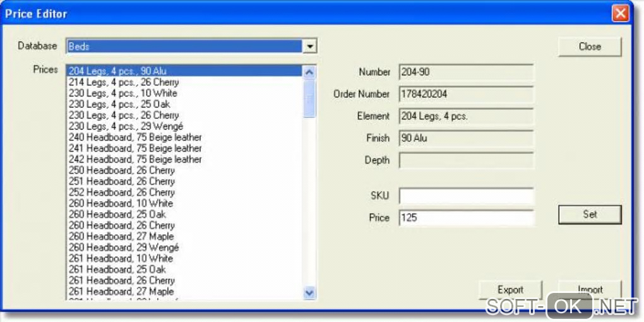Open the Database dropdown arrow
The height and width of the screenshot is (322, 644).
click(309, 46)
